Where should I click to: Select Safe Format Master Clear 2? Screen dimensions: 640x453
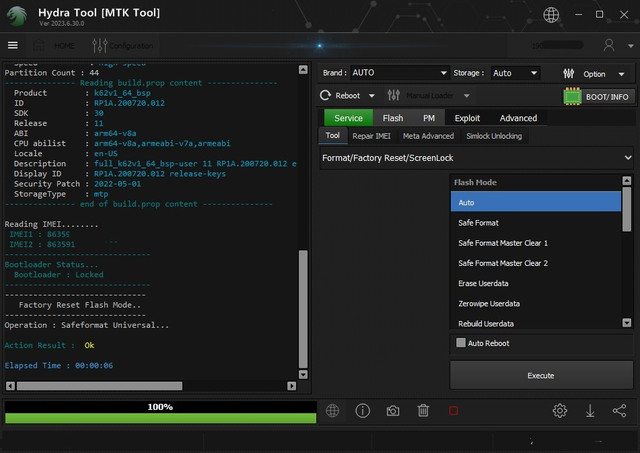(536, 263)
